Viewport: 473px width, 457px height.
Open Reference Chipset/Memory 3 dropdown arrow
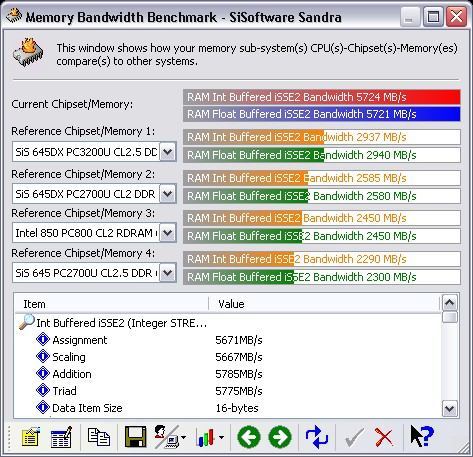[x=168, y=233]
